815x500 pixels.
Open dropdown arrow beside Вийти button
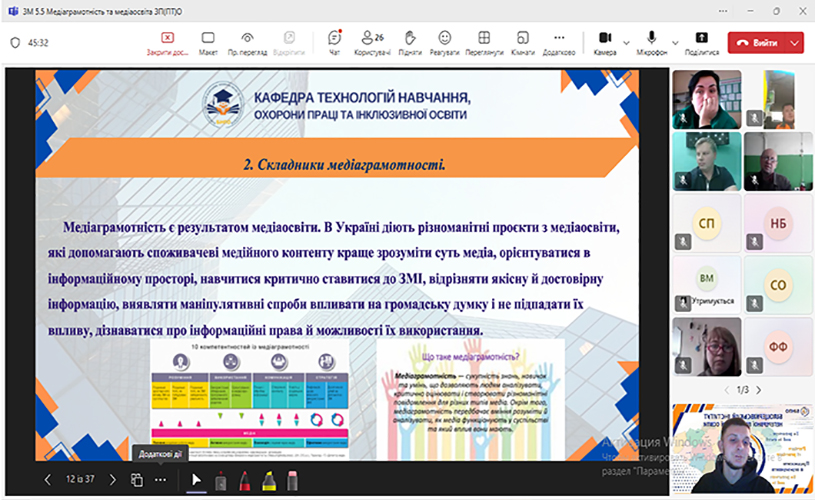[795, 43]
